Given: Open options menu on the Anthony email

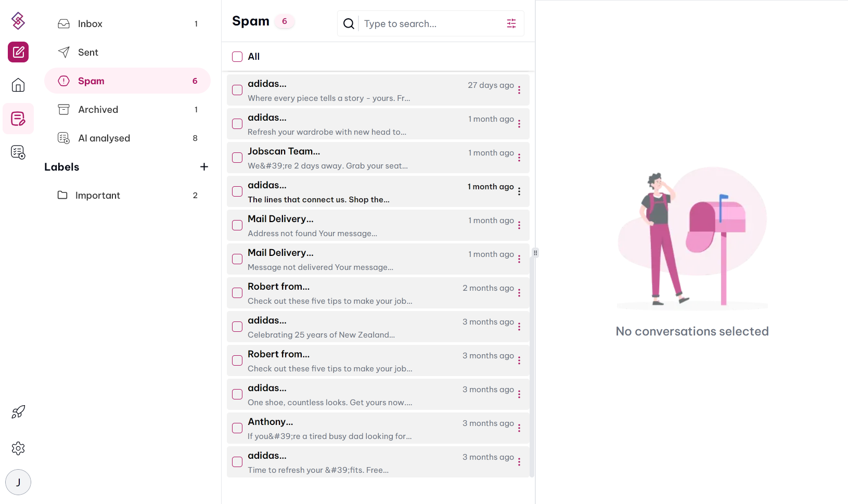Looking at the screenshot, I should click(519, 428).
